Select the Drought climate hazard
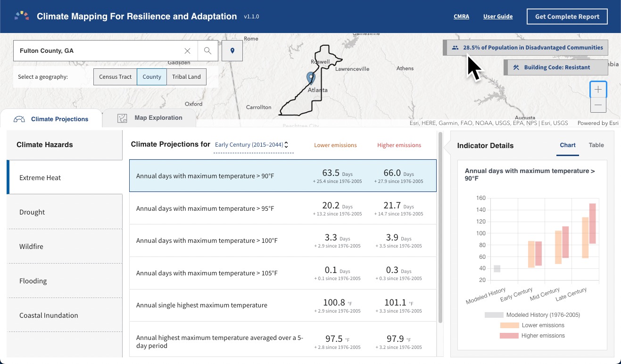 click(x=32, y=212)
